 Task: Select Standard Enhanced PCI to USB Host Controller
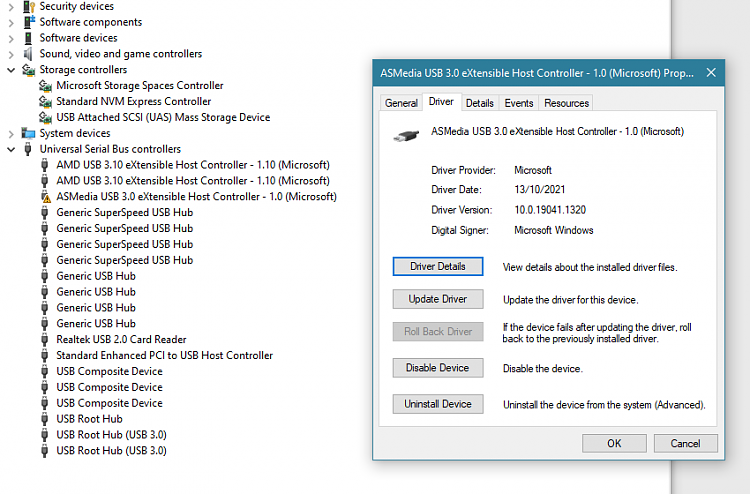(165, 355)
